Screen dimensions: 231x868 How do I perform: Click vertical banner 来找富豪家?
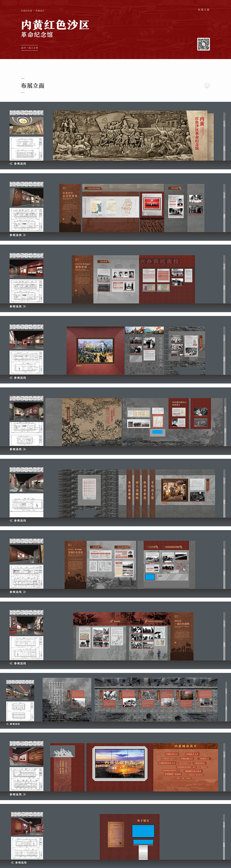(129, 493)
